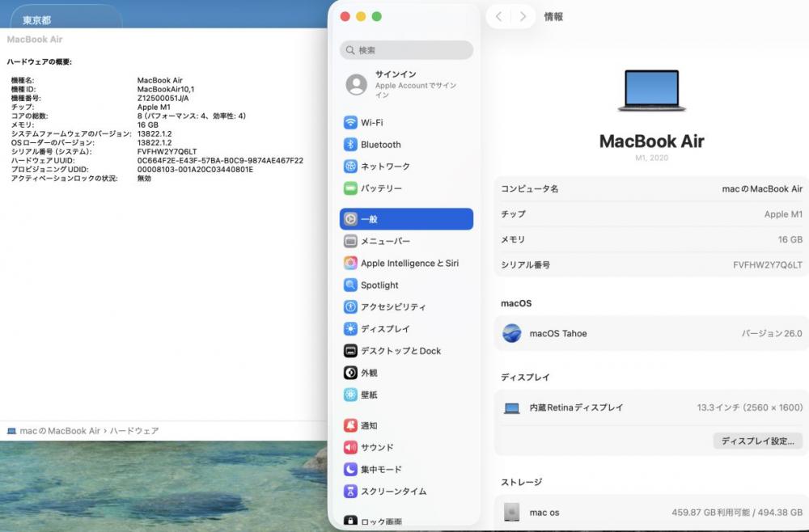Open 通知 bell icon

[350, 425]
